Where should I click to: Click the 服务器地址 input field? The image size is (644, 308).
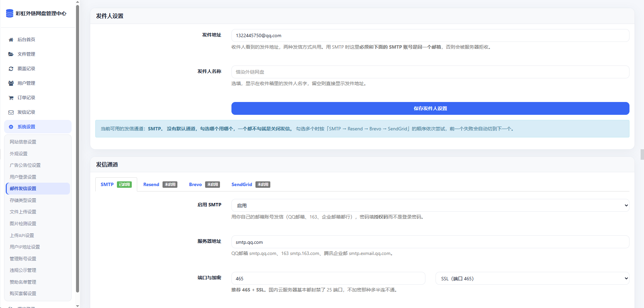click(430, 242)
